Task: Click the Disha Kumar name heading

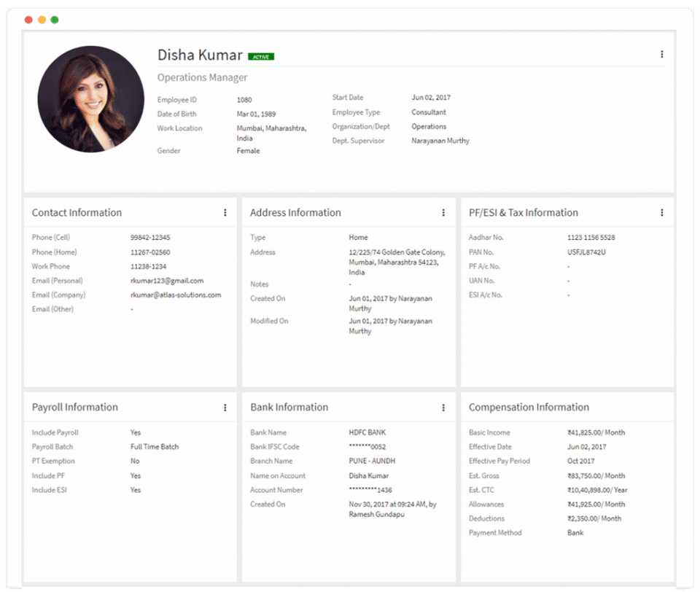Action: (x=200, y=55)
